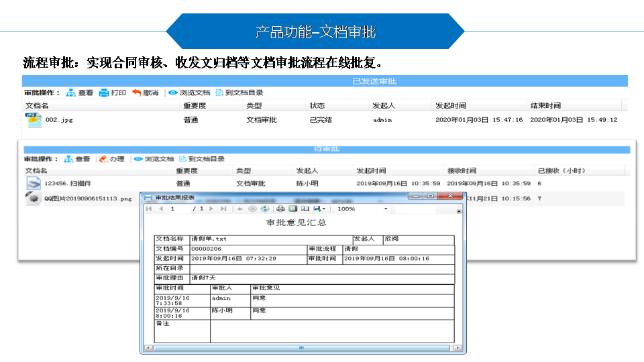Viewport: 644px width, 362px height.
Task: Go to first page in report viewer
Action: pos(149,209)
